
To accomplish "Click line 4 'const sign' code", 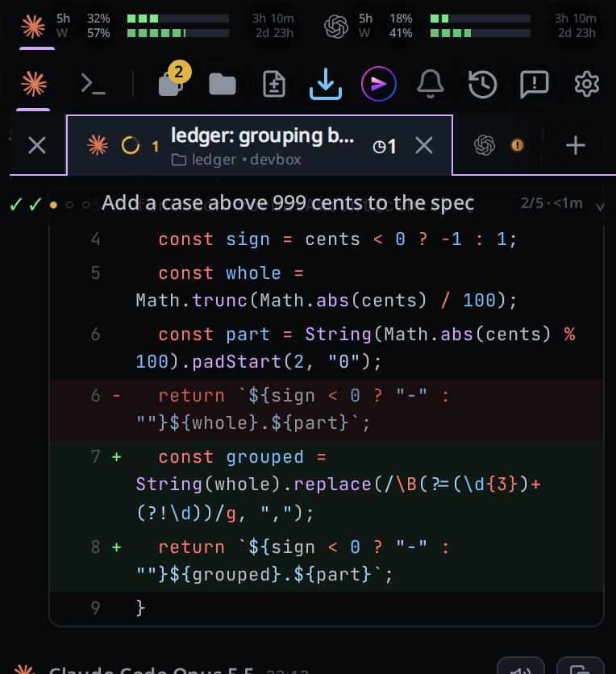I will (337, 239).
